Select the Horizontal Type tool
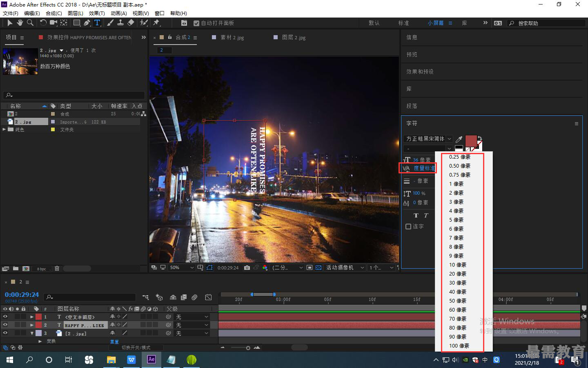 click(97, 23)
